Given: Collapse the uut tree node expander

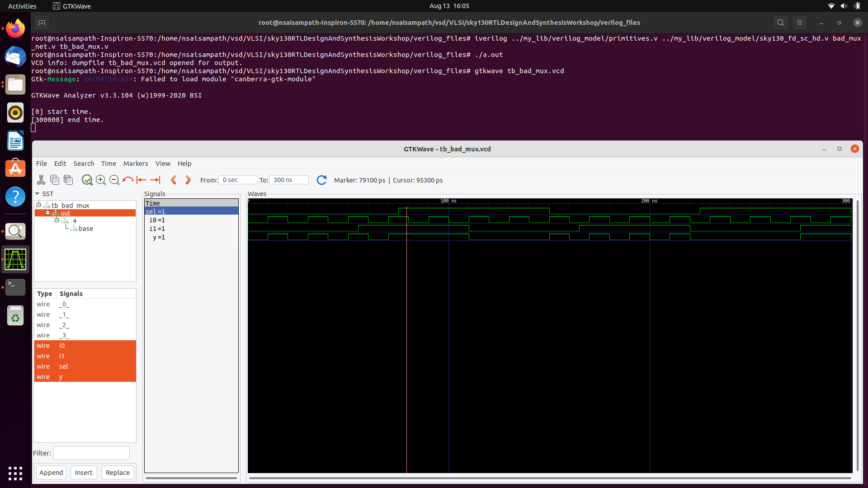Looking at the screenshot, I should pos(47,212).
